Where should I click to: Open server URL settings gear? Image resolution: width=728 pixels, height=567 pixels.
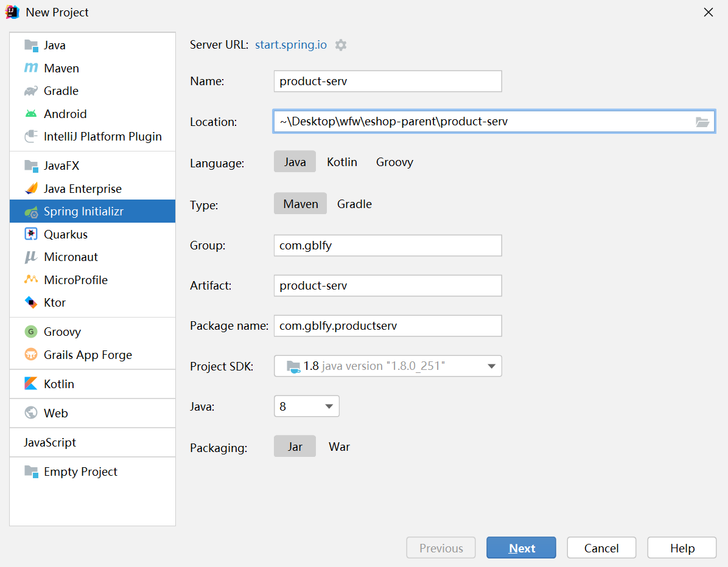coord(341,45)
